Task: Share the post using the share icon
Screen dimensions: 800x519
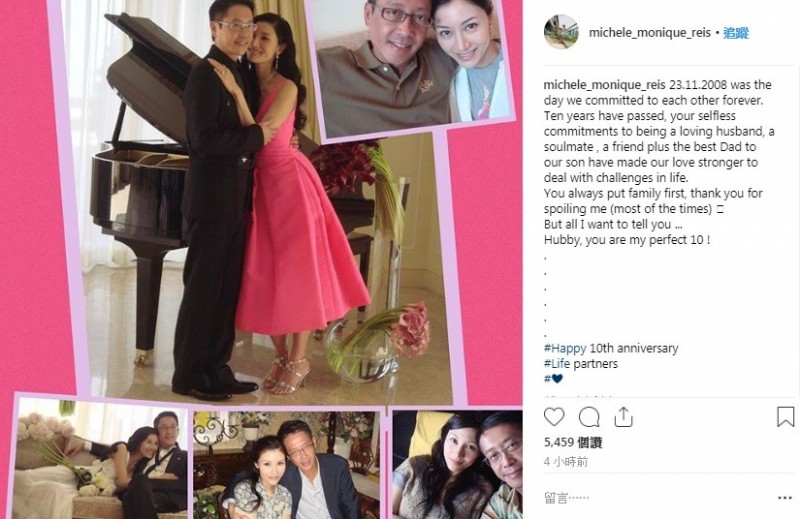Action: click(623, 417)
